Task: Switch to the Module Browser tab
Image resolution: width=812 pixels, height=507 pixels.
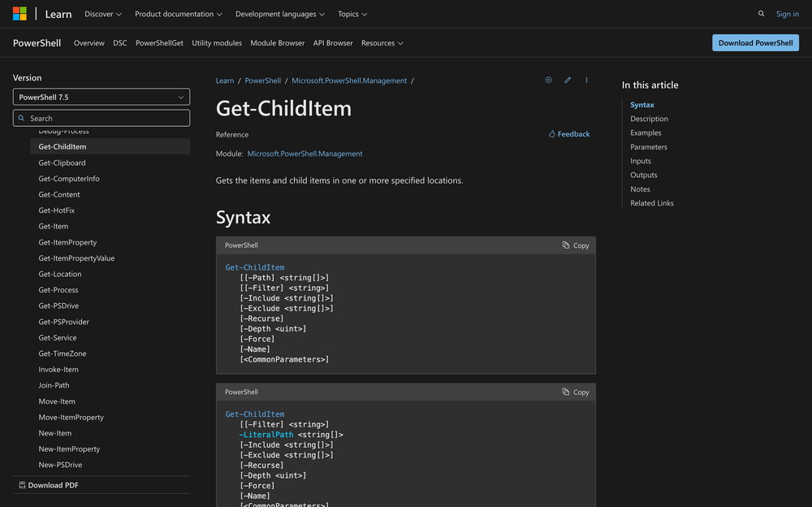Action: [x=277, y=42]
